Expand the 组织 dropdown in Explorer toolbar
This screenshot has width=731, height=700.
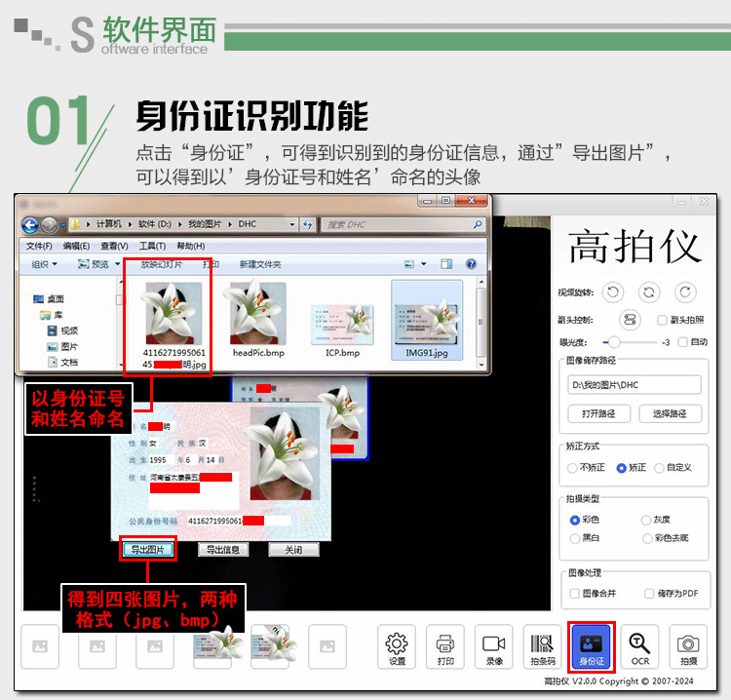(45, 264)
